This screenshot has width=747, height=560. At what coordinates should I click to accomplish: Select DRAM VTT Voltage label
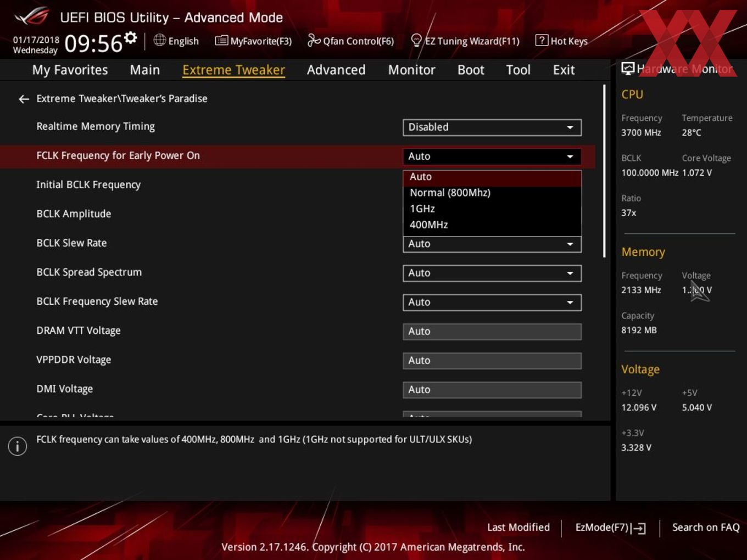tap(79, 331)
